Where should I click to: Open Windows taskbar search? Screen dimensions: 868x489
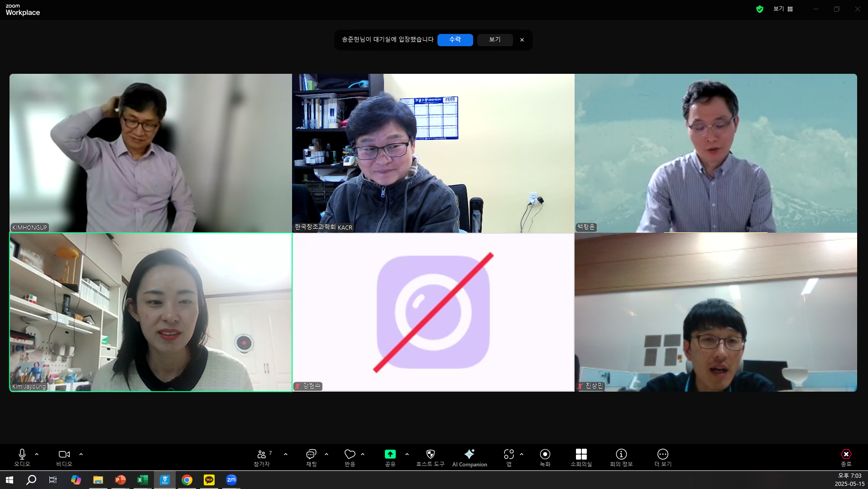tap(31, 480)
